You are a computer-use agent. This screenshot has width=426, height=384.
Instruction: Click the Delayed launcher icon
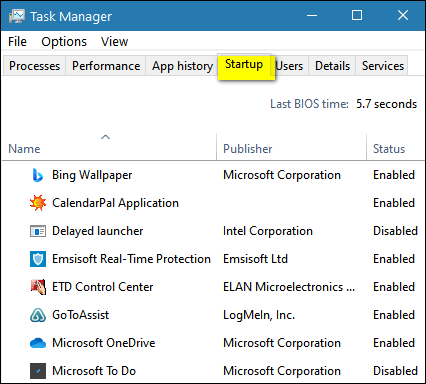(38, 231)
